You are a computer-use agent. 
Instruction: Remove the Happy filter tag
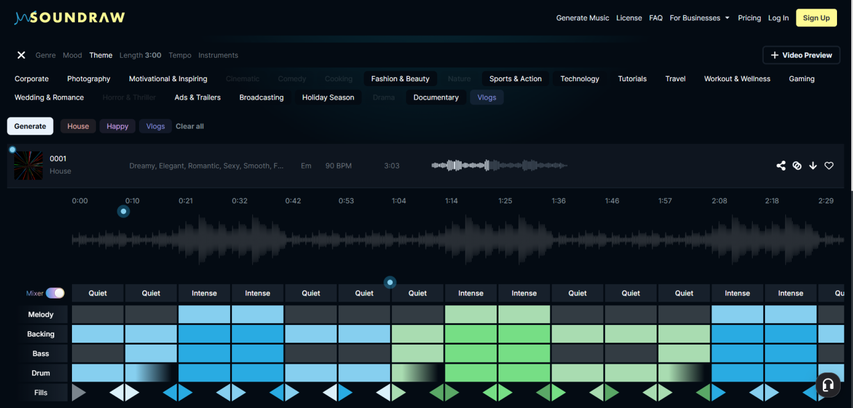pyautogui.click(x=118, y=126)
